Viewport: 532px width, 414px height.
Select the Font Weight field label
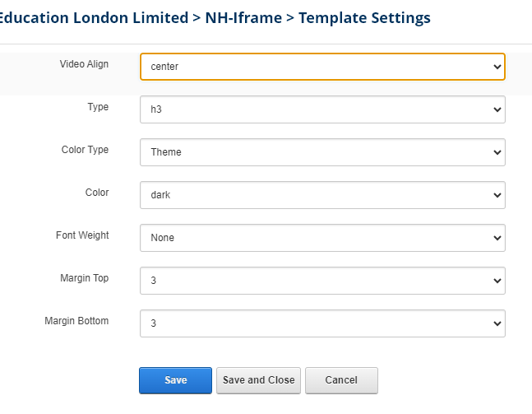coord(82,235)
